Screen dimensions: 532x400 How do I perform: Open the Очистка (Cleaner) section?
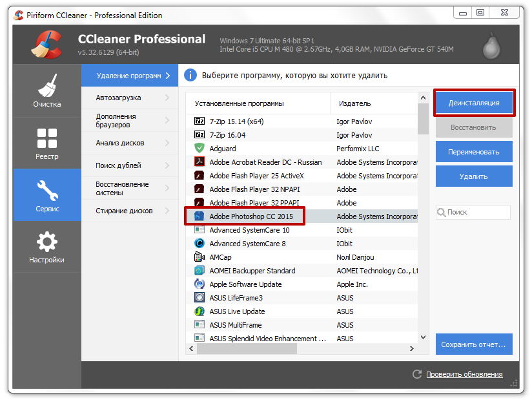pyautogui.click(x=47, y=91)
